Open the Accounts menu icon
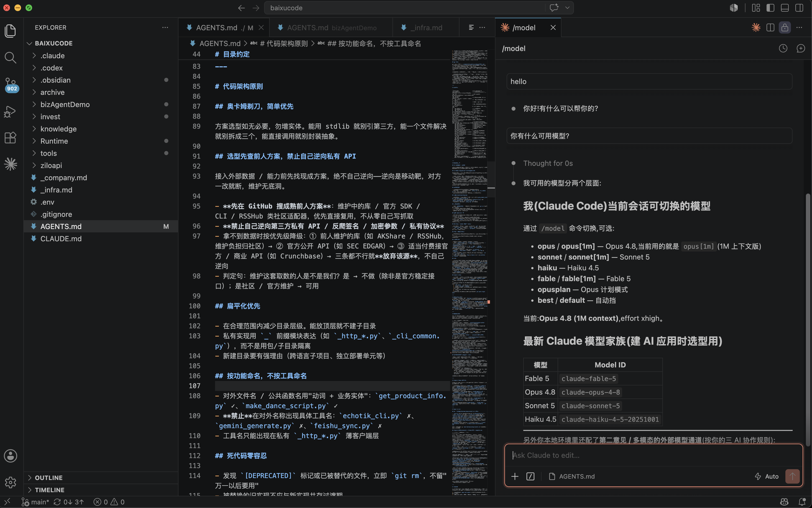812x508 pixels. coord(11,456)
